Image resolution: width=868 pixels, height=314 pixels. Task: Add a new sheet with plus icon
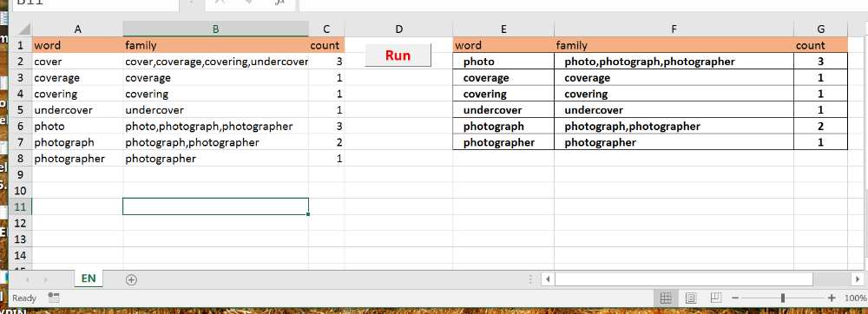click(131, 279)
